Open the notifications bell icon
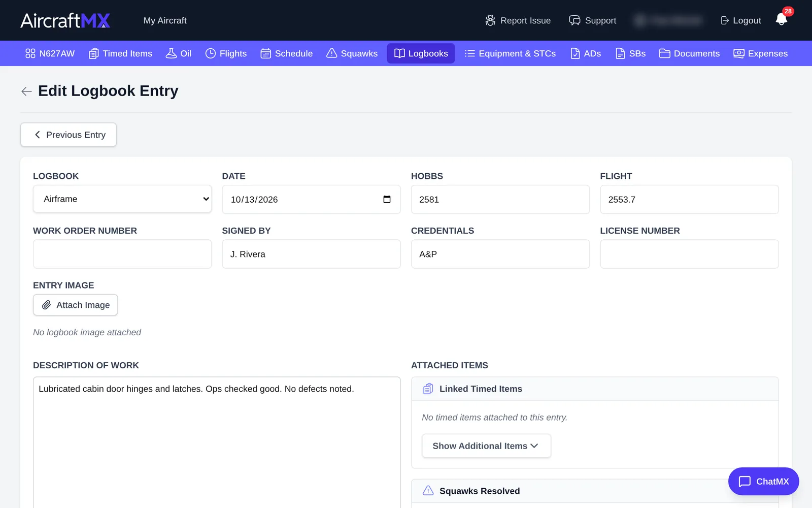This screenshot has width=812, height=508. (781, 20)
